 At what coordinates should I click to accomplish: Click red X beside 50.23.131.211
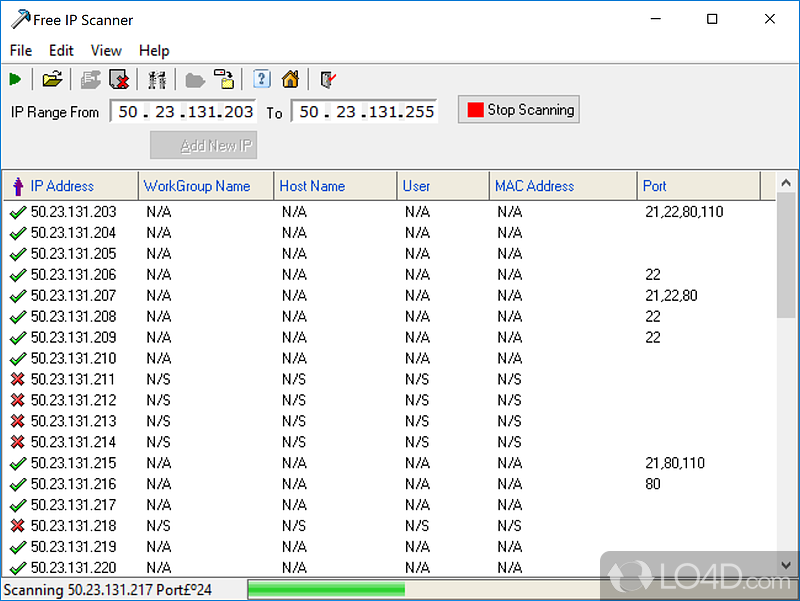(18, 379)
